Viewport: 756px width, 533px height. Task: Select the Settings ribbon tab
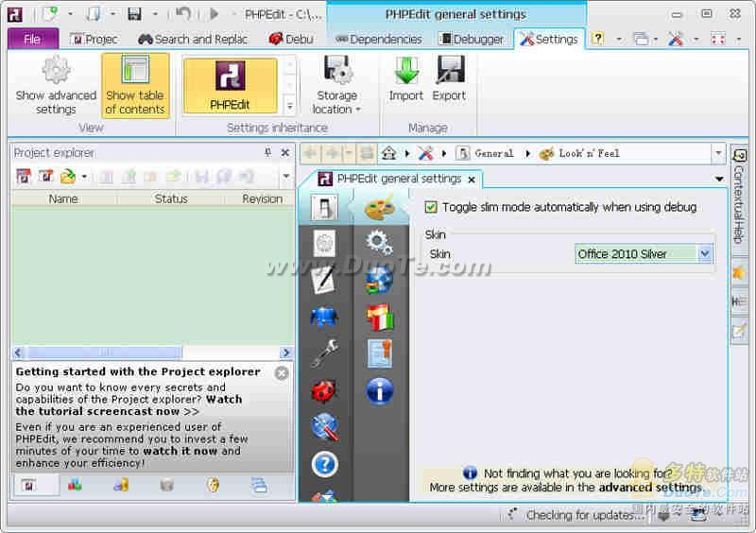click(550, 39)
